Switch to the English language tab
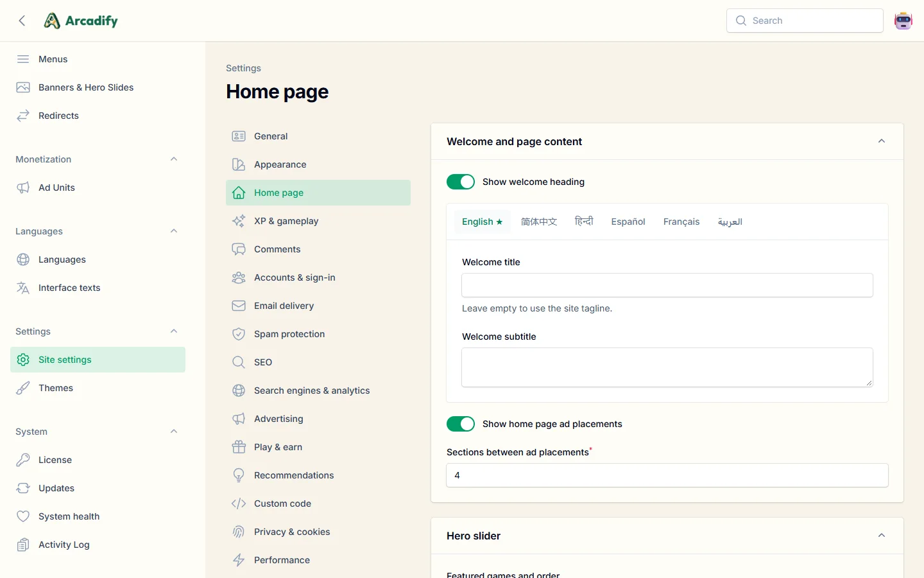924x578 pixels. pos(483,222)
